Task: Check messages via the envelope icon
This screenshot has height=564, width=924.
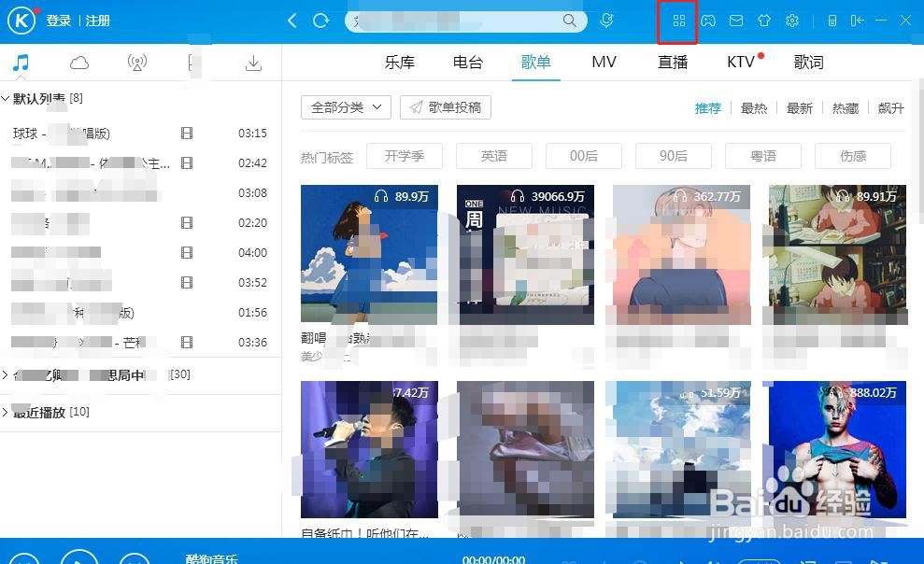Action: coord(736,20)
